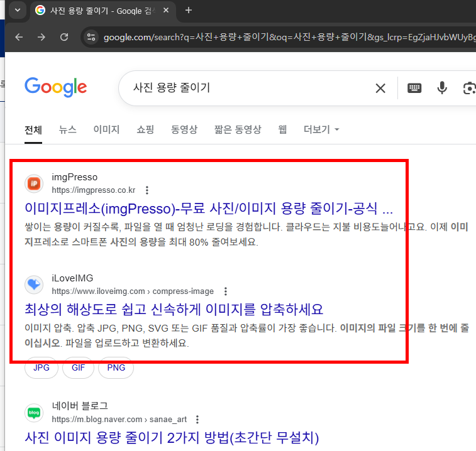View site information icon in address bar
476x451 pixels.
point(91,37)
